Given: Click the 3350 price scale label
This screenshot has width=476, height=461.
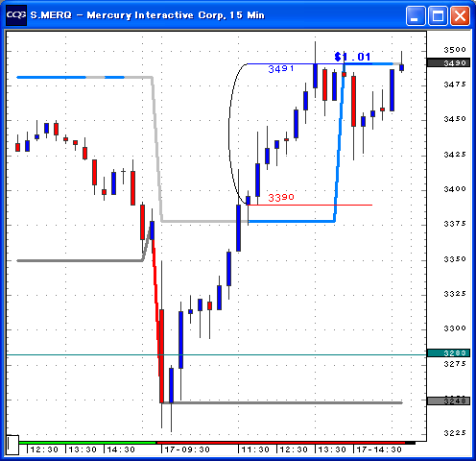Looking at the screenshot, I should pyautogui.click(x=455, y=259).
